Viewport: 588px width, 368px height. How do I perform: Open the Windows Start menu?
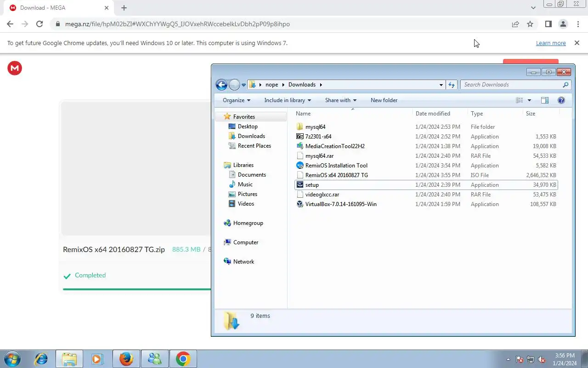pyautogui.click(x=11, y=359)
